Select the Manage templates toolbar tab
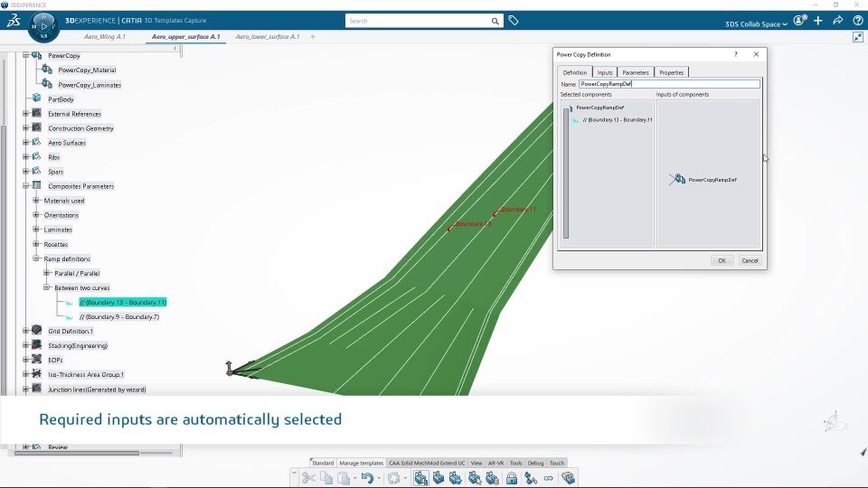The width and height of the screenshot is (868, 488). tap(361, 463)
